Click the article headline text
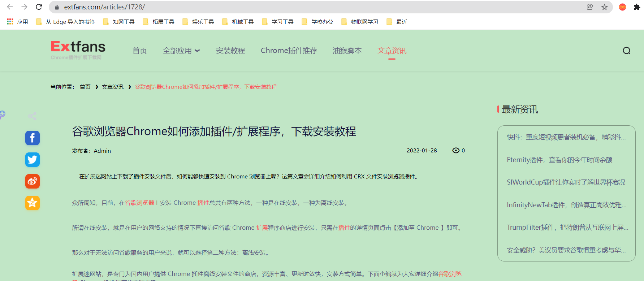The image size is (644, 281). coord(214,131)
